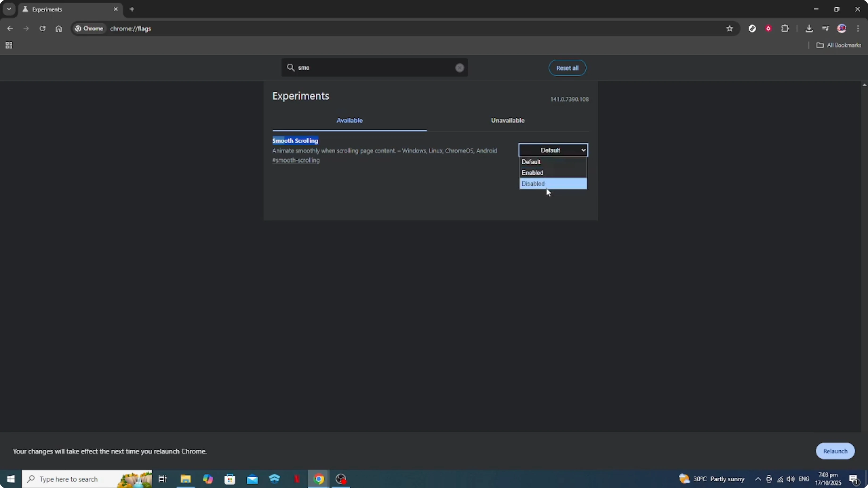
Task: Click the Reset all button
Action: tap(567, 68)
